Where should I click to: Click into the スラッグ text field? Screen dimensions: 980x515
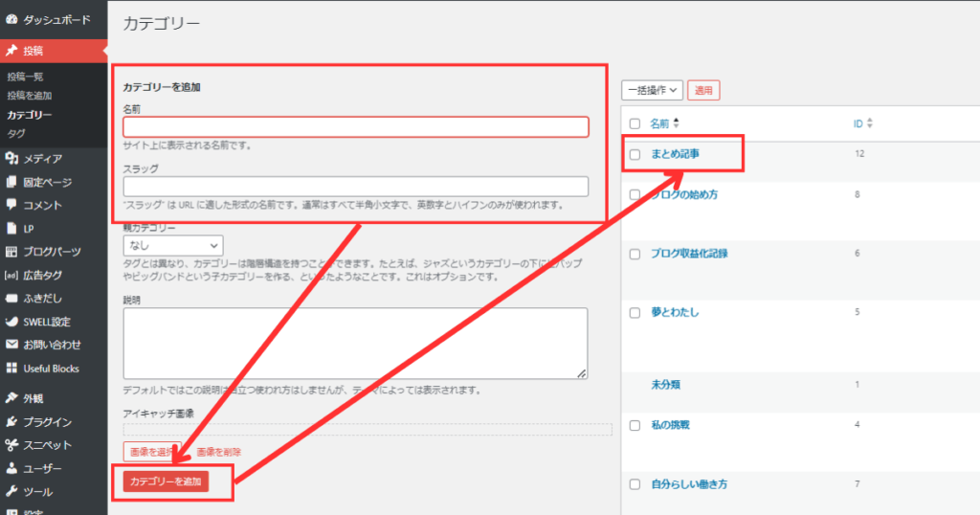[355, 187]
